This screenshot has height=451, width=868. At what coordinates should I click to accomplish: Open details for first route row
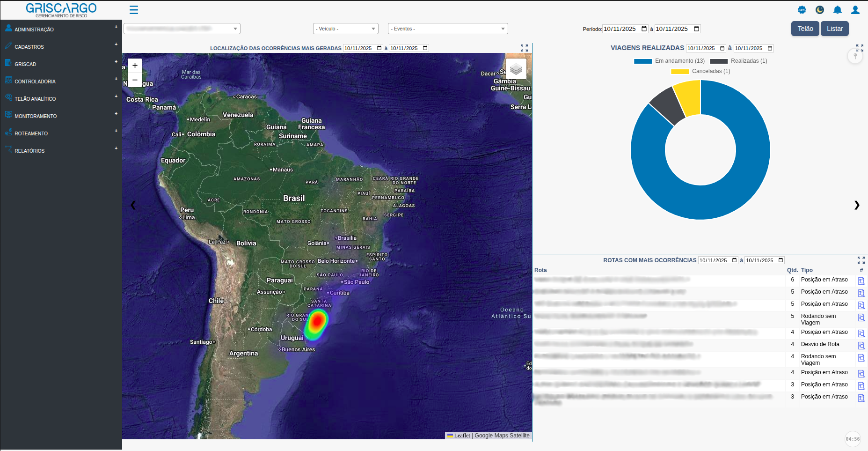[861, 281]
